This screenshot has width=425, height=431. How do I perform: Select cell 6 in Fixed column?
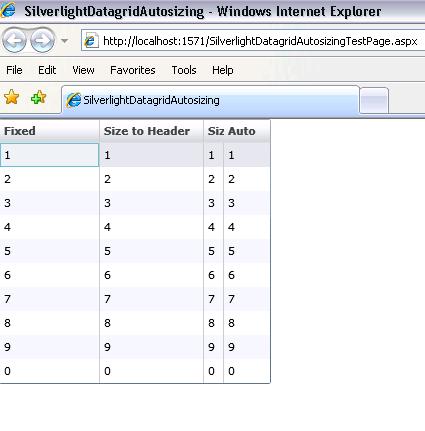coord(49,275)
